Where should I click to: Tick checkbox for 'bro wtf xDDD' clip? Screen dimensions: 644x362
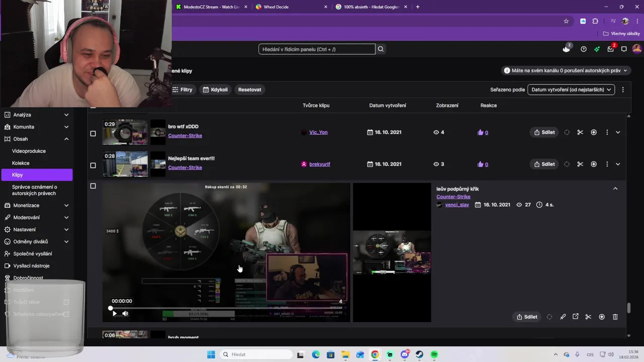pos(93,133)
